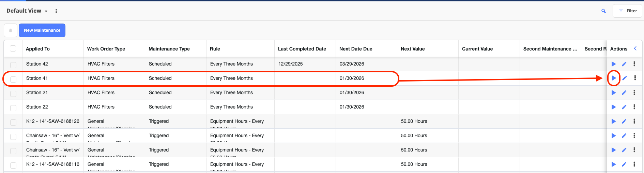644x173 pixels.
Task: Click the search magnifier icon
Action: pos(603,11)
